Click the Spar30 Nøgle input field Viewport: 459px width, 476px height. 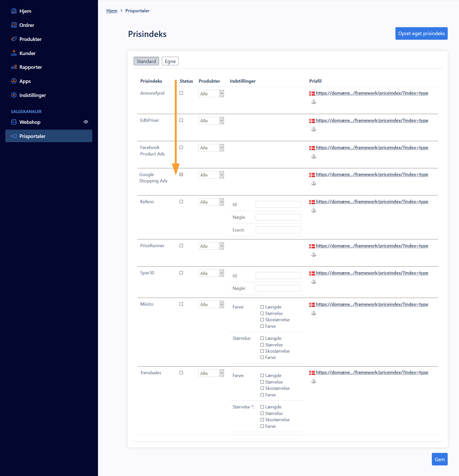278,288
